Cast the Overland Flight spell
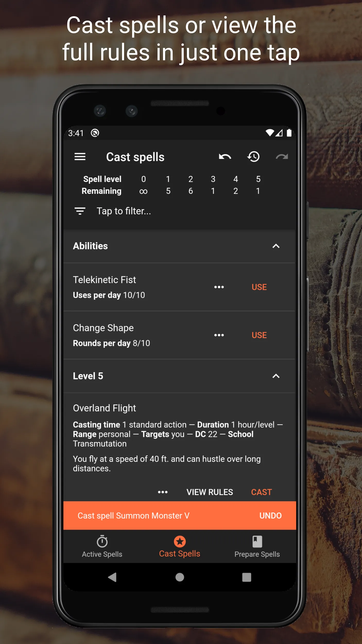 point(261,492)
